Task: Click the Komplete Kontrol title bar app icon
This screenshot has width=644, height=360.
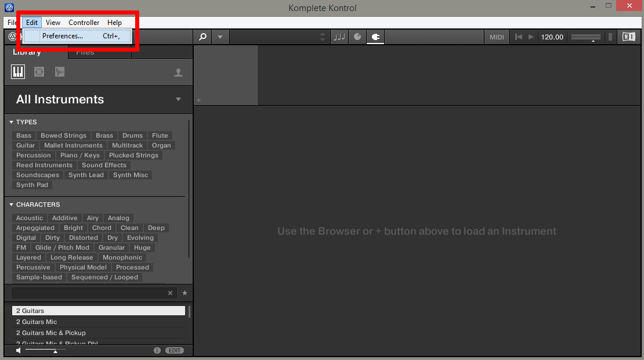Action: [9, 8]
